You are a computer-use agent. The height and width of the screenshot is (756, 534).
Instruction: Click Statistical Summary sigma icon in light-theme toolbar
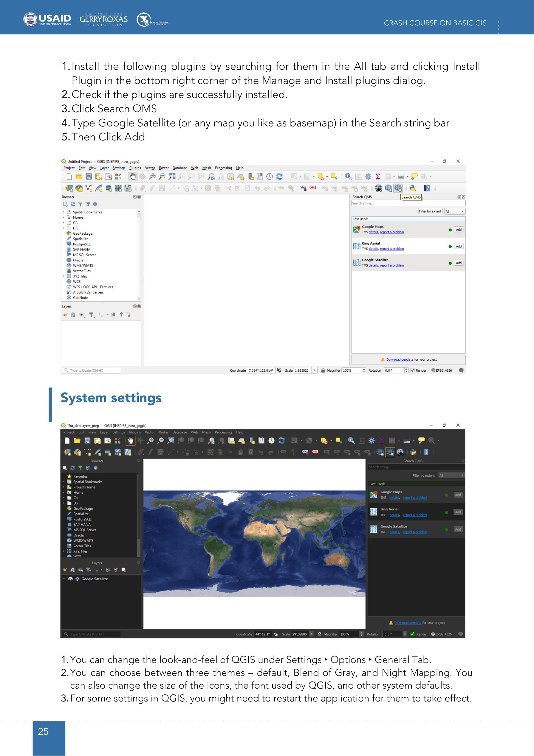pyautogui.click(x=378, y=176)
